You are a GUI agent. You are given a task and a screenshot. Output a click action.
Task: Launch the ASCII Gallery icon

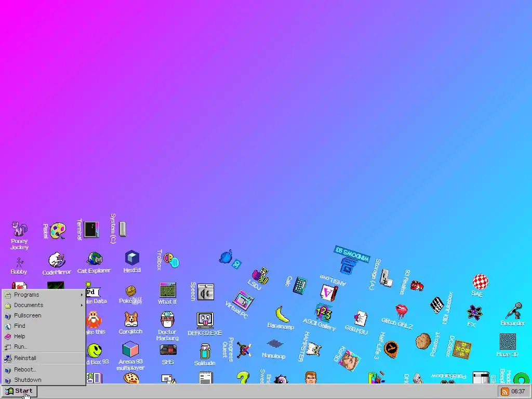[323, 313]
